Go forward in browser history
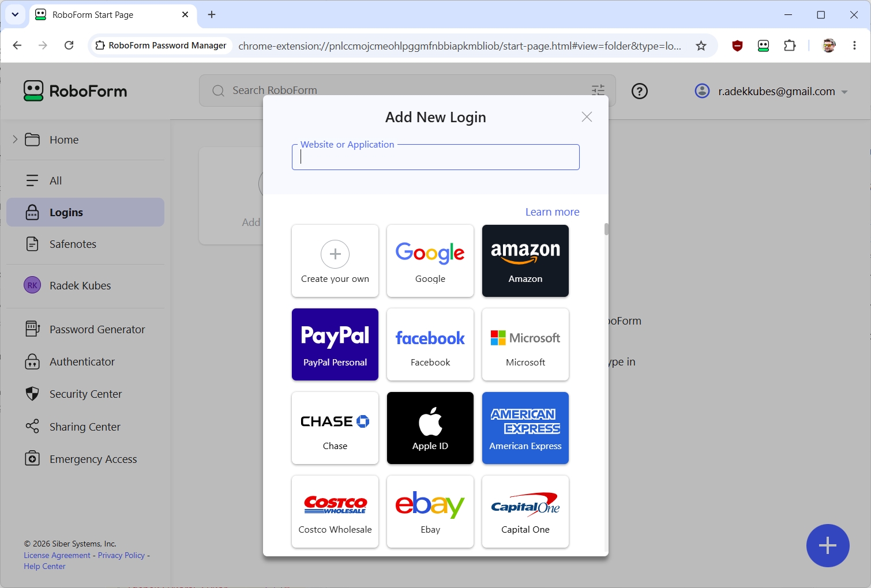Screen dimensions: 871x588 43,45
